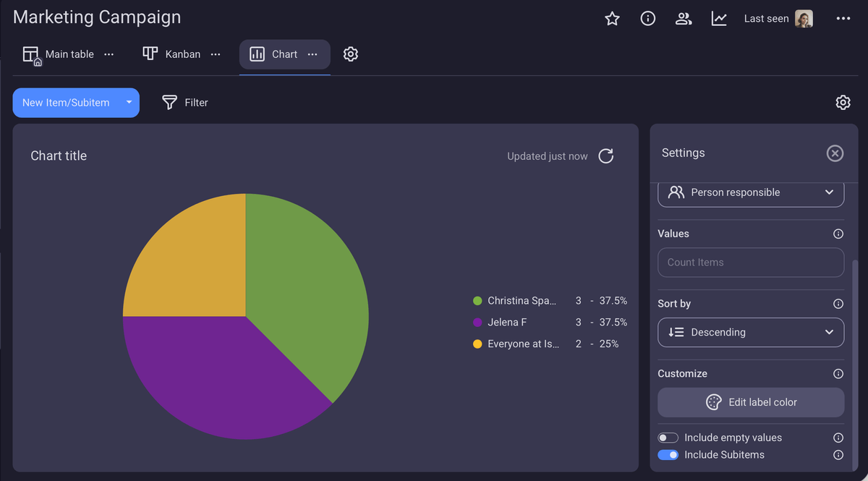Disable Include Subitems

668,454
